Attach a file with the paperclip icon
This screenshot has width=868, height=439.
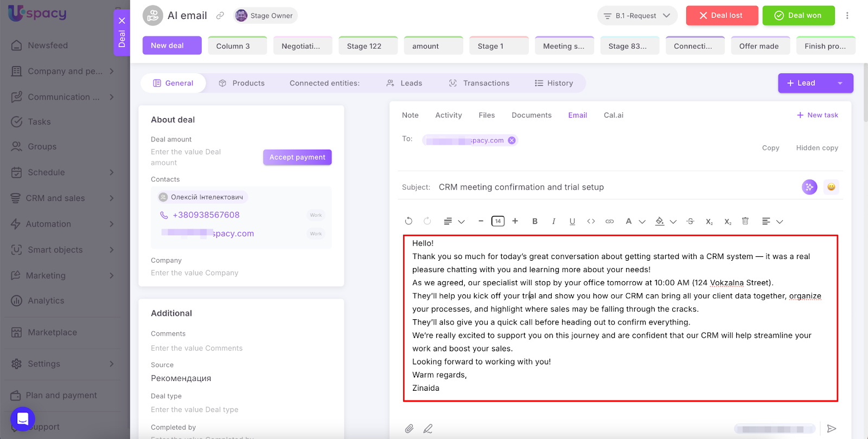[409, 429]
